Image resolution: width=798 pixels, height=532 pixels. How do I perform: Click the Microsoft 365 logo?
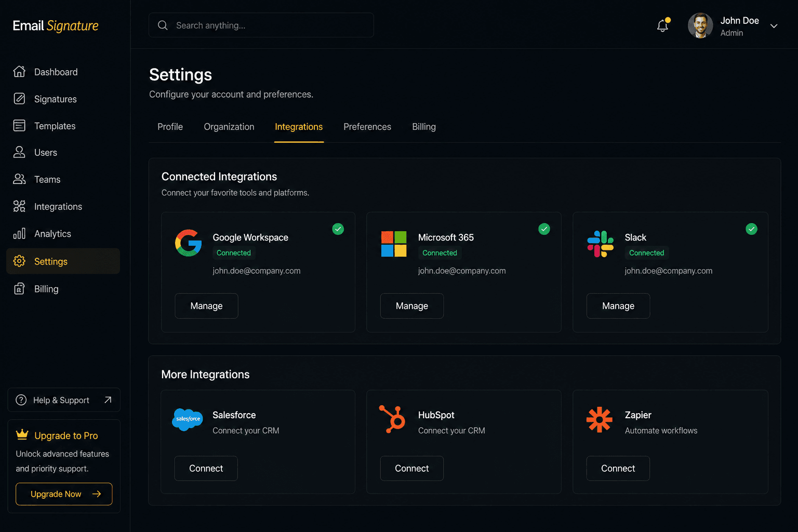point(394,244)
